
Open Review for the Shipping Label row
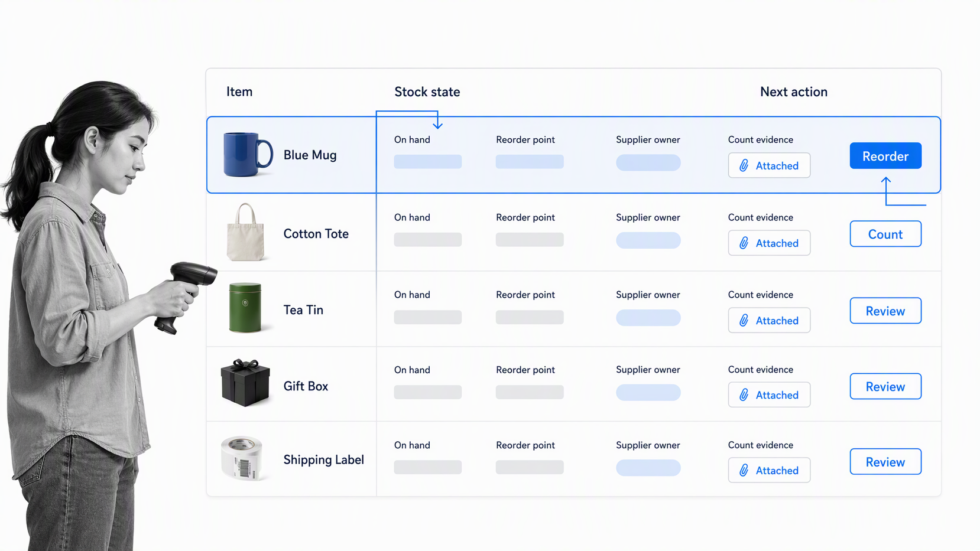click(885, 462)
